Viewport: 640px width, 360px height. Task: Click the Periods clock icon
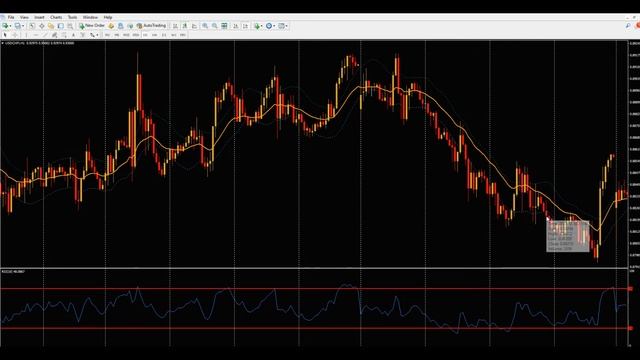click(x=269, y=26)
